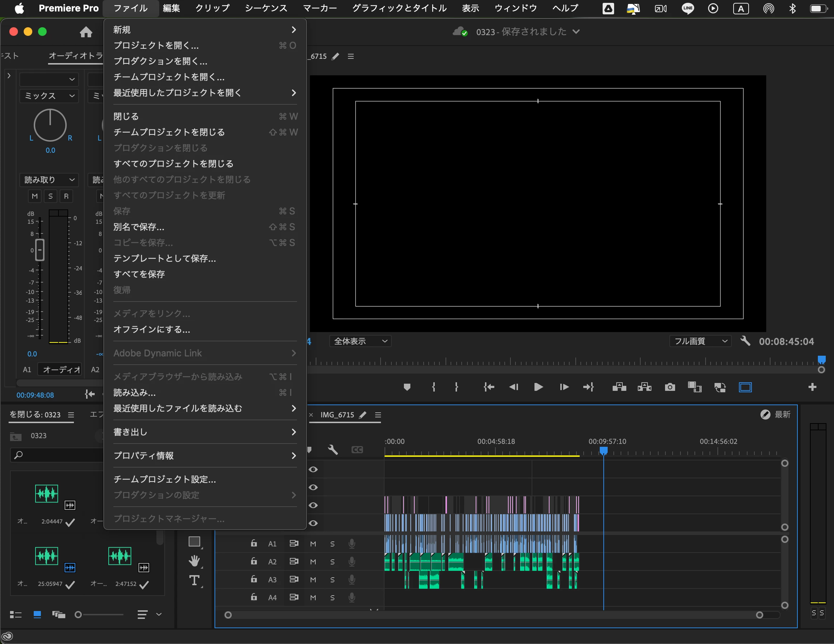This screenshot has width=834, height=644.
Task: Open monitor settings wrench icon
Action: coord(745,341)
